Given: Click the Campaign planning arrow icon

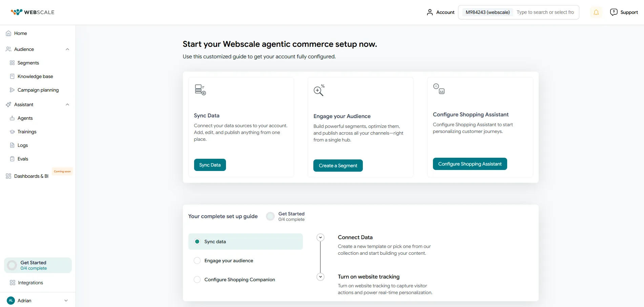Looking at the screenshot, I should click(x=12, y=90).
